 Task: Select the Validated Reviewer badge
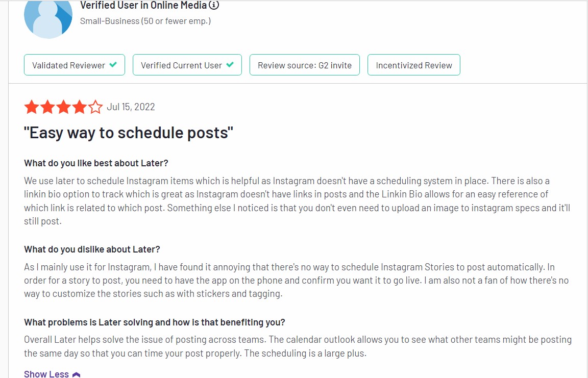[x=74, y=65]
